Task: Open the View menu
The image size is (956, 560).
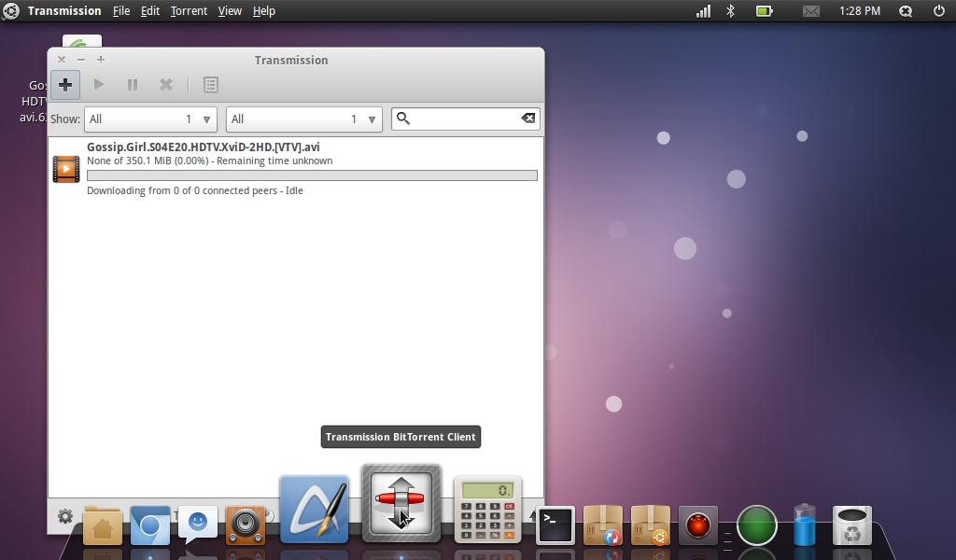Action: point(230,11)
